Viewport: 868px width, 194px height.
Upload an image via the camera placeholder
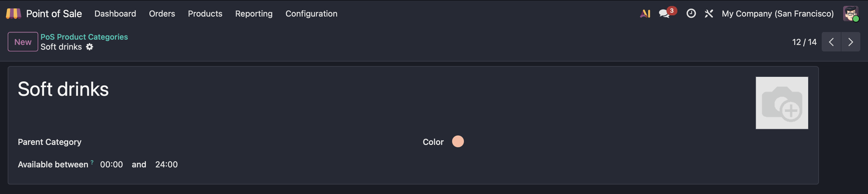pyautogui.click(x=782, y=103)
